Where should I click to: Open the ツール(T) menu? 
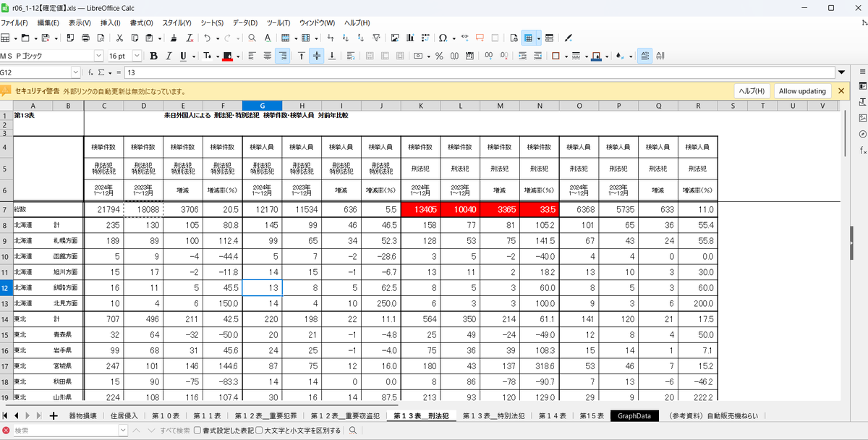click(278, 22)
